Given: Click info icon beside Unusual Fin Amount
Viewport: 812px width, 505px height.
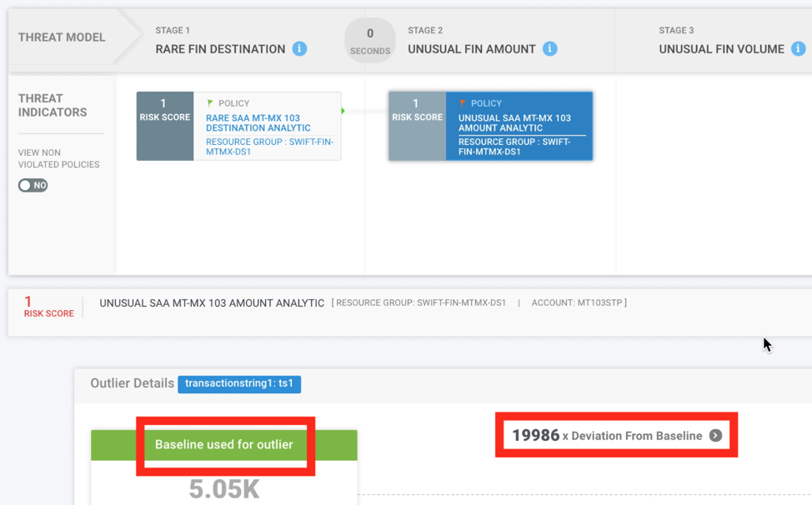Looking at the screenshot, I should [549, 49].
